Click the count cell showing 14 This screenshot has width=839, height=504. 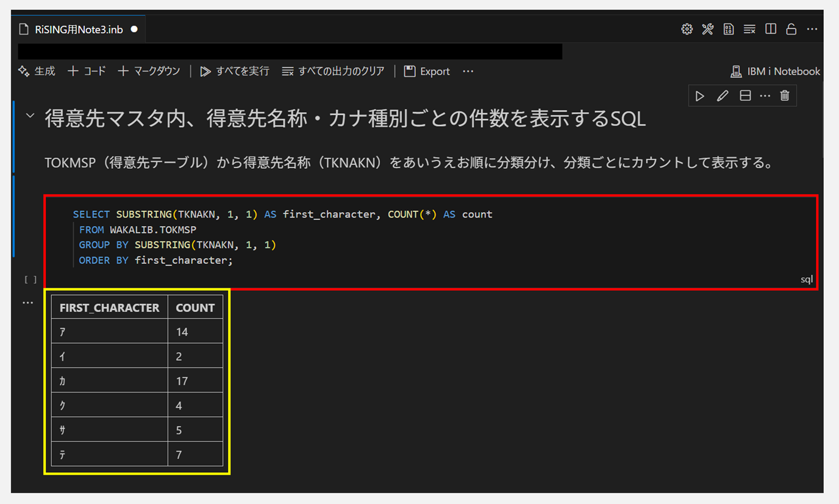pos(195,332)
